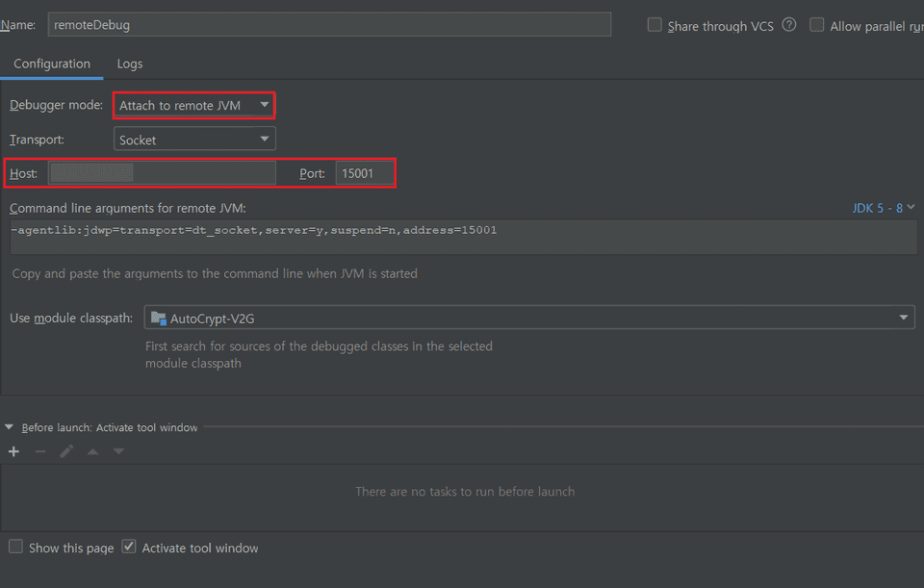
Task: Collapse the Before launch section
Action: point(10,427)
